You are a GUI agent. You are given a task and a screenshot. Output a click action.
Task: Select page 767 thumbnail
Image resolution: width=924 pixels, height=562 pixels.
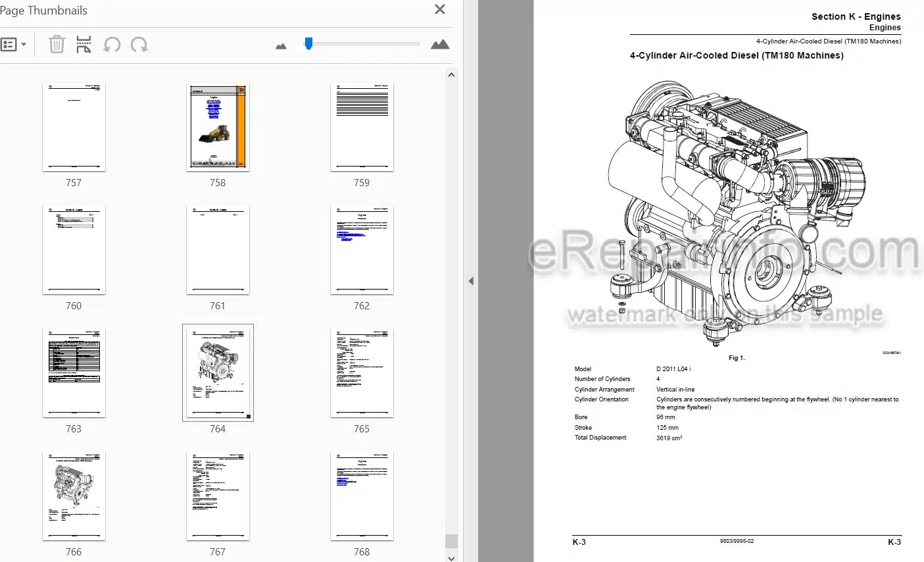coord(218,496)
